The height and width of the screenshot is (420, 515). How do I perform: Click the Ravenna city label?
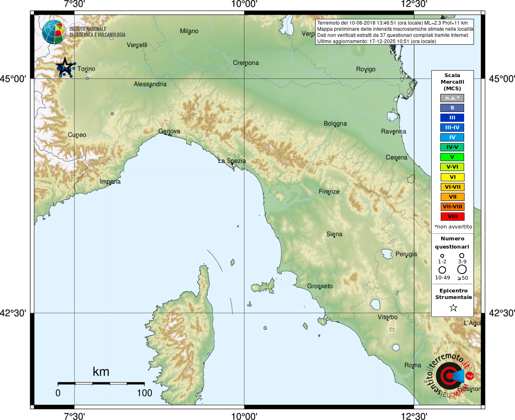pos(394,131)
